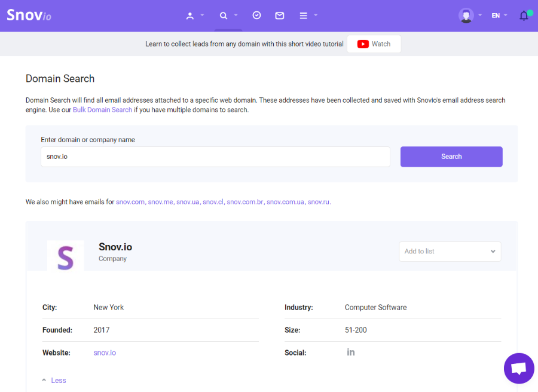This screenshot has height=392, width=538.
Task: Select the Computer Software industry value
Action: 376,307
